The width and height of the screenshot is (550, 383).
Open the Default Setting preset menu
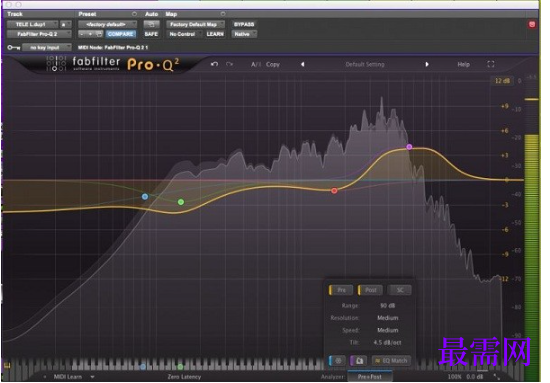pyautogui.click(x=365, y=64)
